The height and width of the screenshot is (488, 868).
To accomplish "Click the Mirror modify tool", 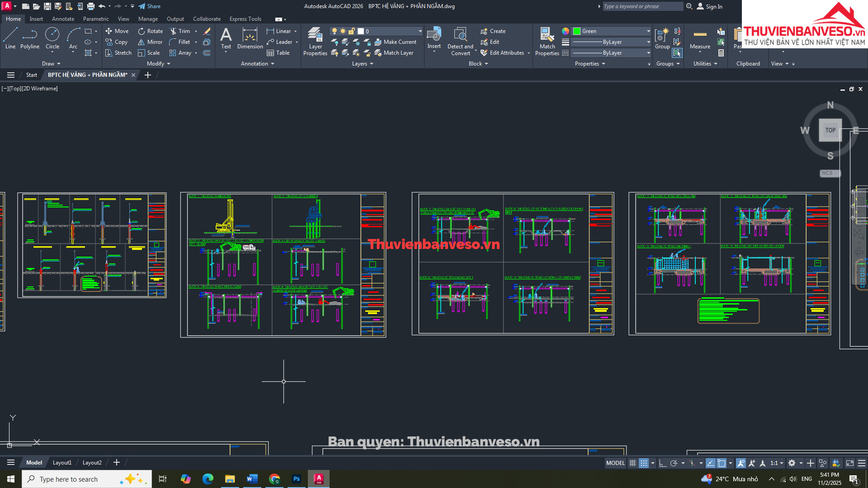I will (150, 42).
